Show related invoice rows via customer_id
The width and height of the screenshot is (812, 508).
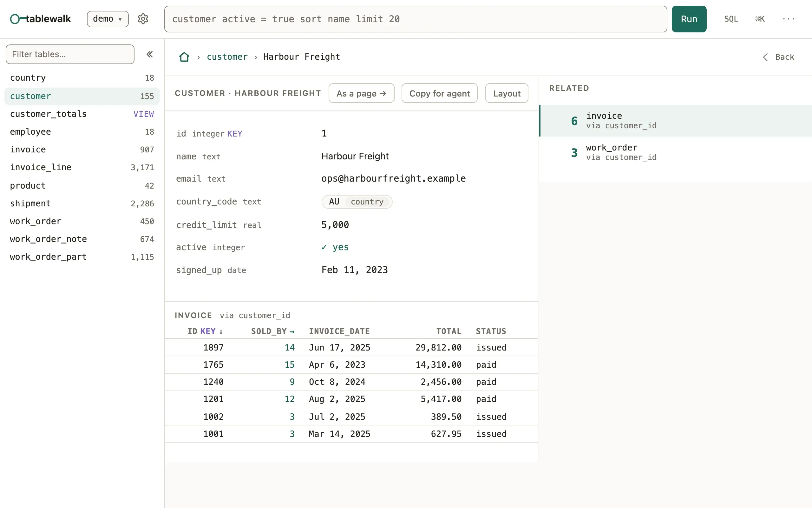675,121
